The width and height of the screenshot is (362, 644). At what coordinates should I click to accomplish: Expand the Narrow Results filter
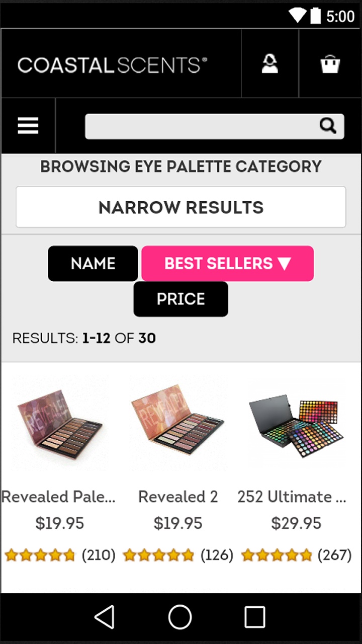pos(181,207)
